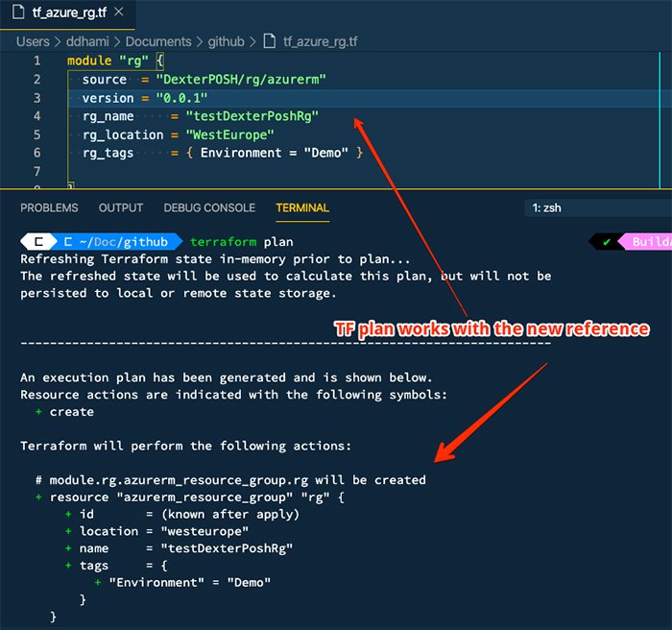This screenshot has height=630, width=672.
Task: Click the file icon in breadcrumb path
Action: point(273,41)
